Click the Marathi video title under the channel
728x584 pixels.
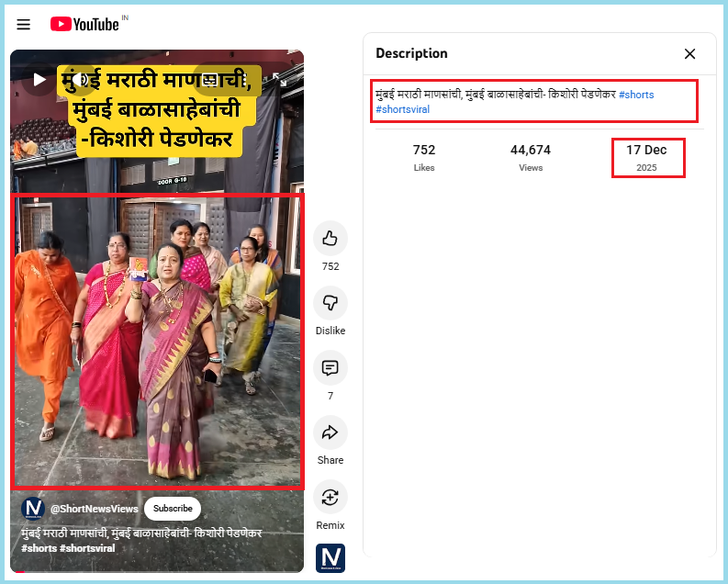pos(141,533)
